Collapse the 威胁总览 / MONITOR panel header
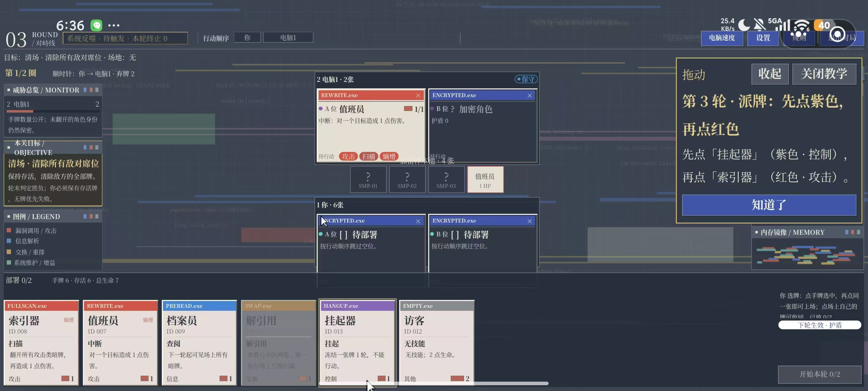 (53, 90)
